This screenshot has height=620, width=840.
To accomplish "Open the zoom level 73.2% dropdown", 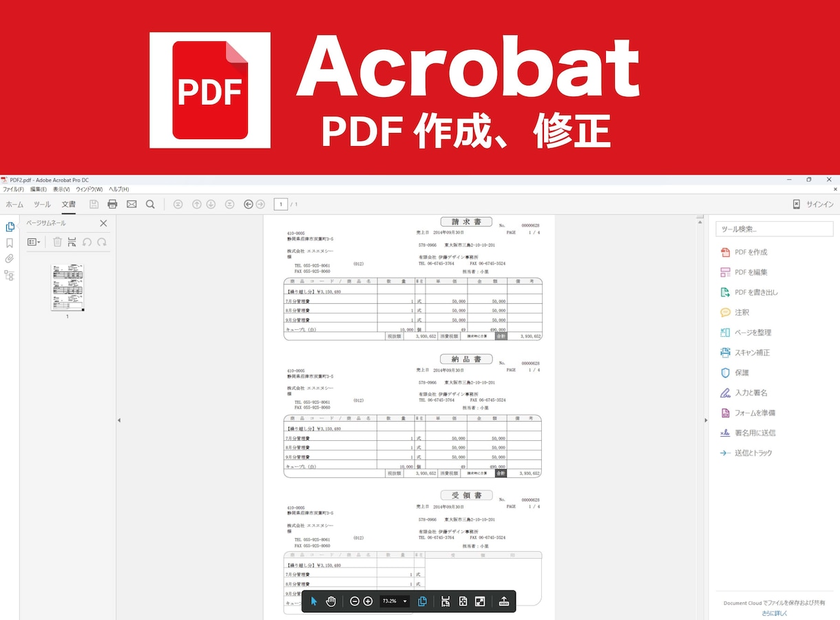I will pos(395,601).
